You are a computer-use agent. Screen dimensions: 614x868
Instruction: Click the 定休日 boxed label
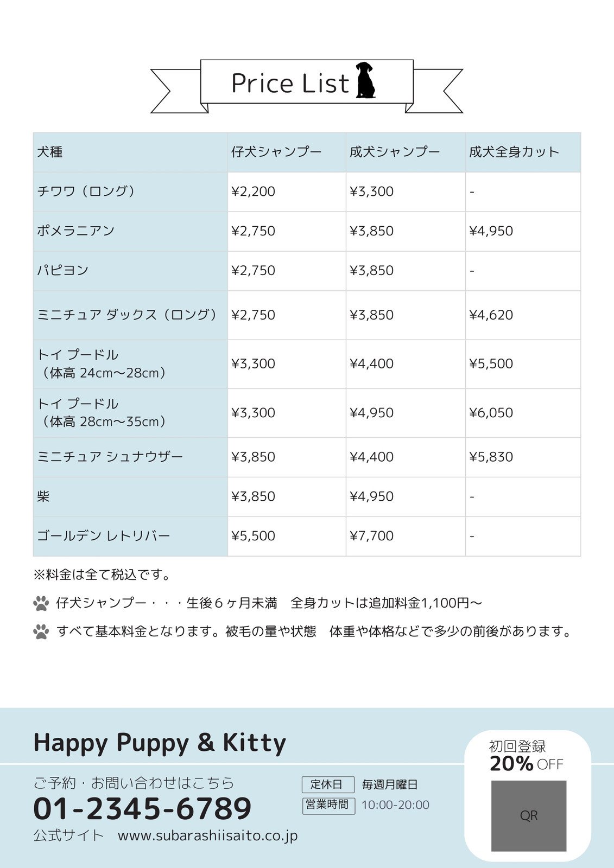coord(327,784)
